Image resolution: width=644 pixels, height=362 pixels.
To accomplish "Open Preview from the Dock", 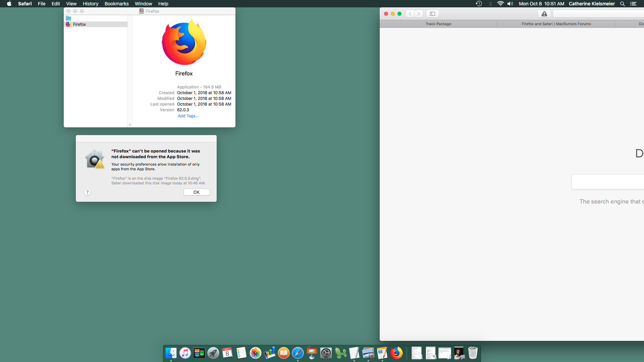I will pos(368,353).
